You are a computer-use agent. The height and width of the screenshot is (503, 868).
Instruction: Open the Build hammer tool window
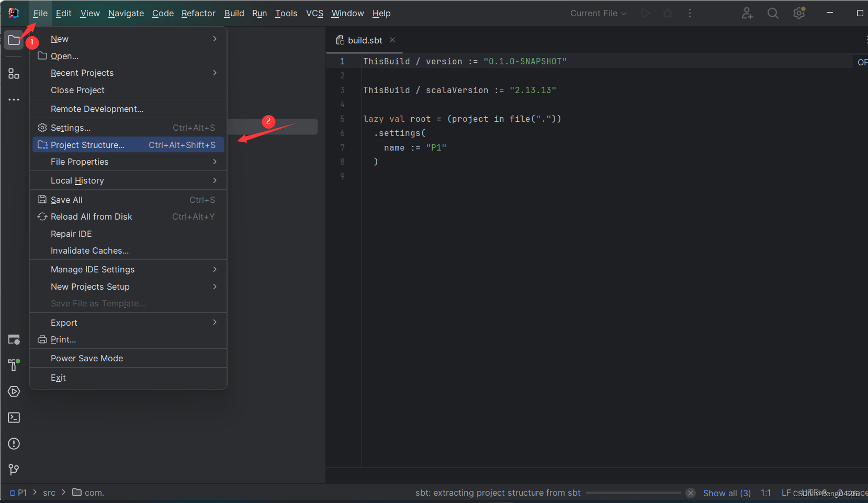14,365
